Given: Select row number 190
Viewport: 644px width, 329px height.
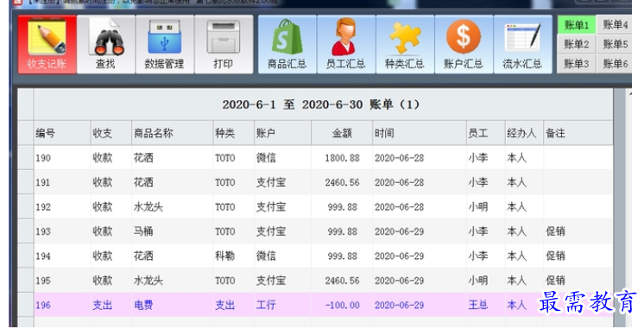Looking at the screenshot, I should point(43,158).
